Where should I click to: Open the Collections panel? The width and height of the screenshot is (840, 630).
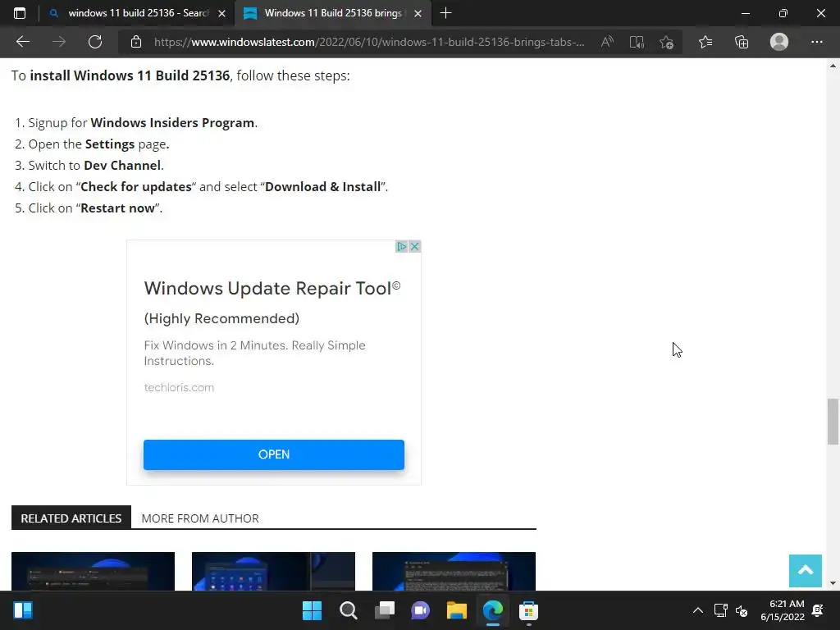(742, 42)
